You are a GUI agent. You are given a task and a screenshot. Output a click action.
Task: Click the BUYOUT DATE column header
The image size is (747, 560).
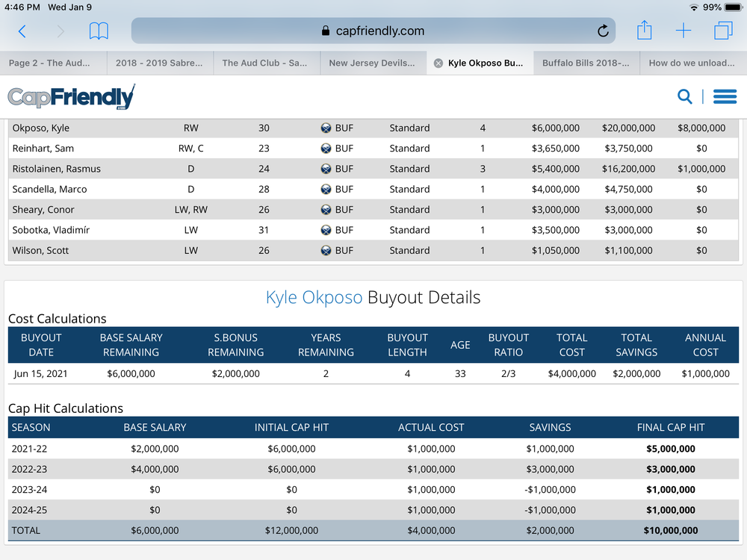[41, 345]
